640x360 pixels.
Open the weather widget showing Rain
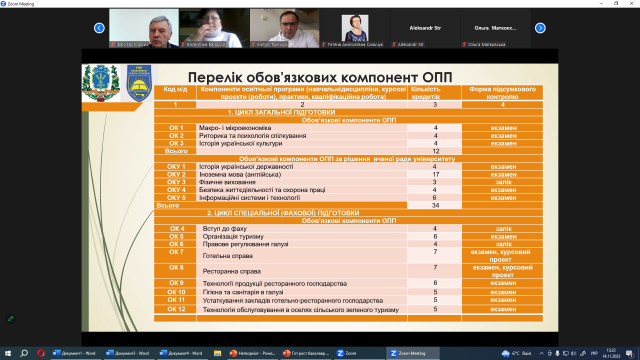click(x=516, y=353)
